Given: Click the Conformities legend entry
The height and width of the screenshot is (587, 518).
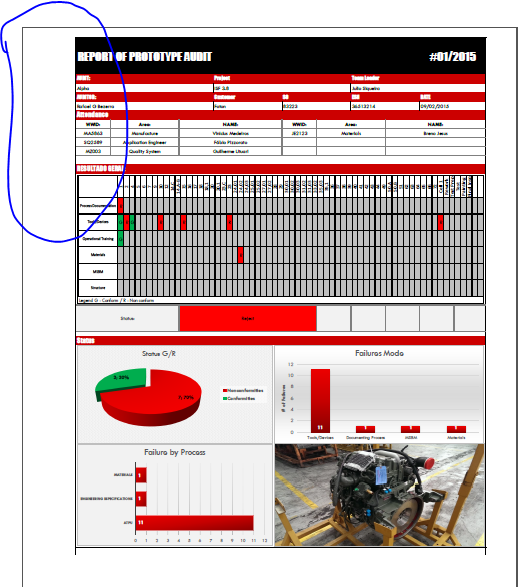Looking at the screenshot, I should pos(239,398).
